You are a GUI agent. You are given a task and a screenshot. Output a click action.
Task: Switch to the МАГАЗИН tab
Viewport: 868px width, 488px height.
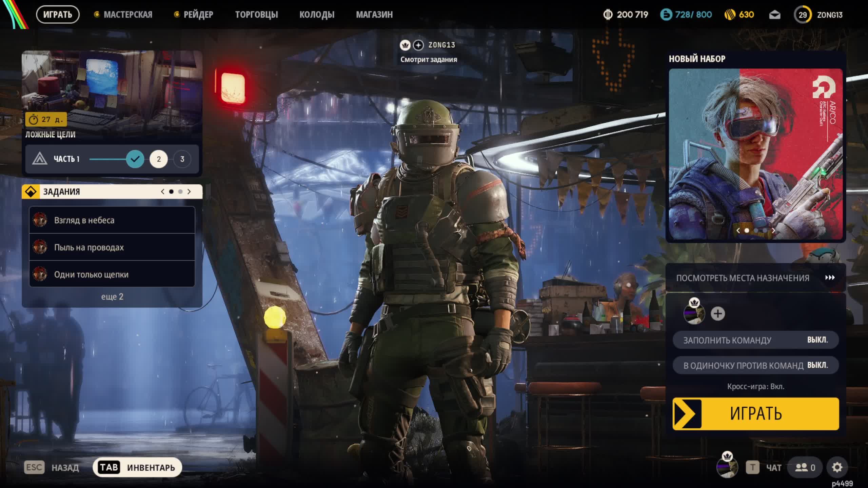point(374,15)
